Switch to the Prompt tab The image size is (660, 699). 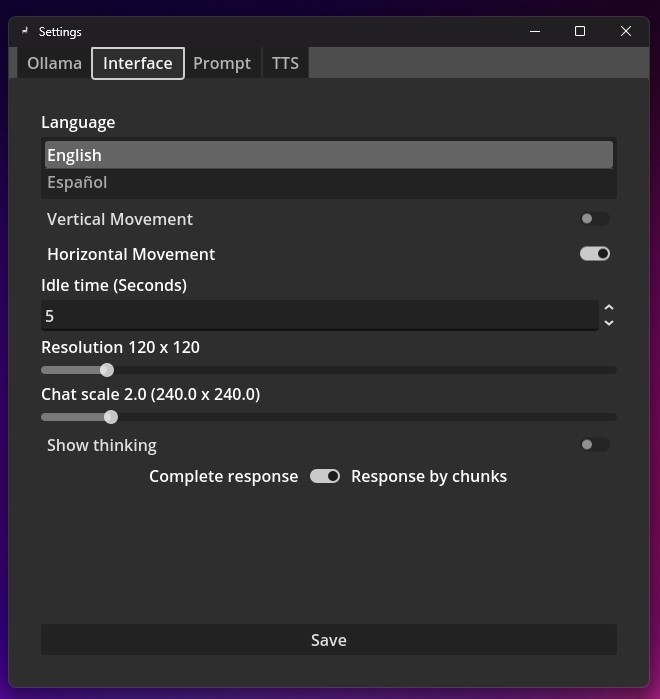pos(222,63)
